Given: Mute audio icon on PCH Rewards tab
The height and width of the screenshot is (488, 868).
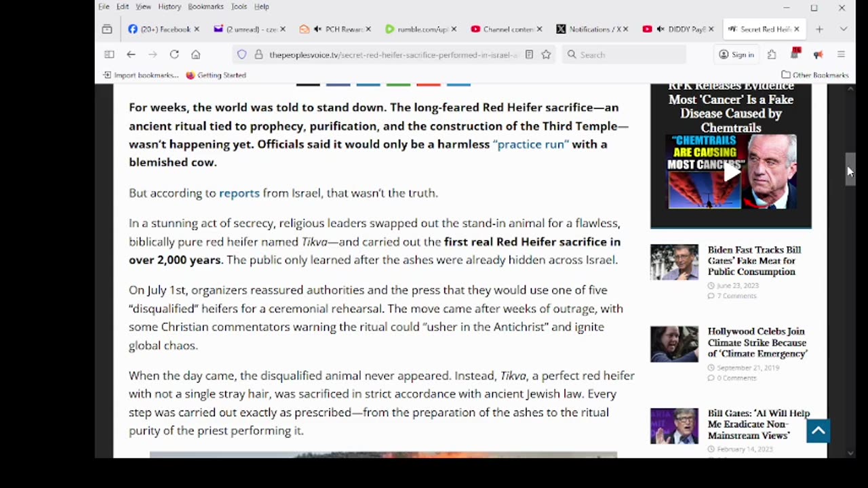Looking at the screenshot, I should (x=317, y=29).
